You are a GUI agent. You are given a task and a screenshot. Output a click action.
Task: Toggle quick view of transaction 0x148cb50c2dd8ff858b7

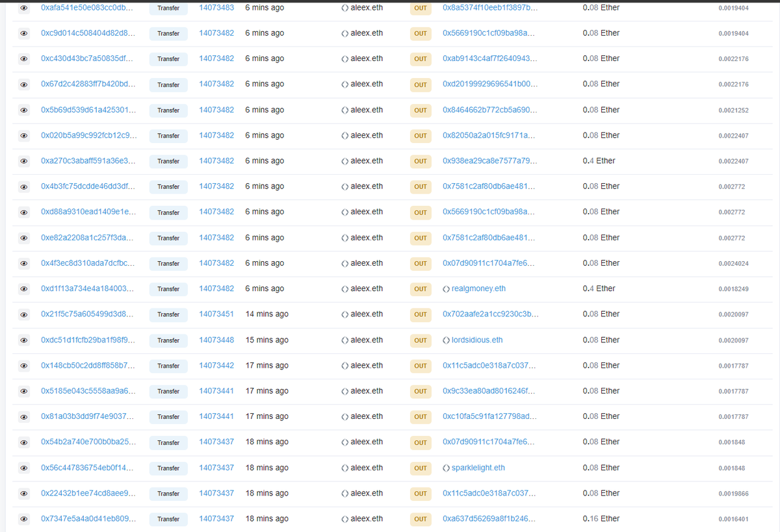[24, 366]
